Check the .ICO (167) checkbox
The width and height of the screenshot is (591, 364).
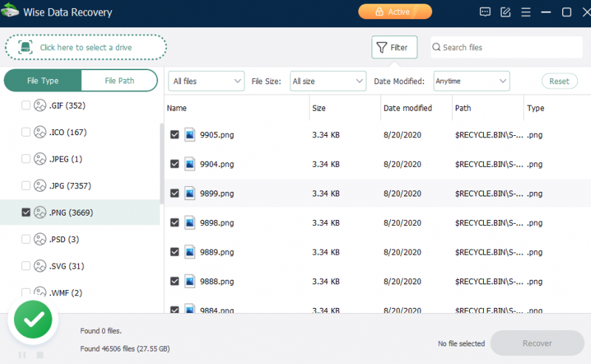(26, 132)
